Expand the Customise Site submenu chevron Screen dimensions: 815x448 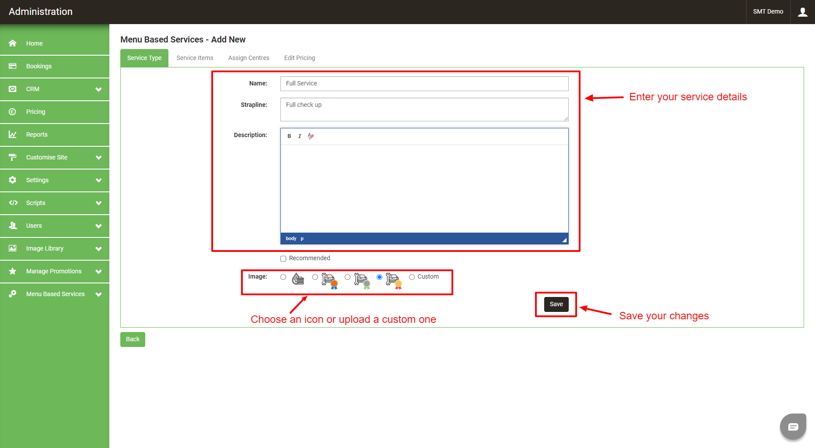coord(98,158)
